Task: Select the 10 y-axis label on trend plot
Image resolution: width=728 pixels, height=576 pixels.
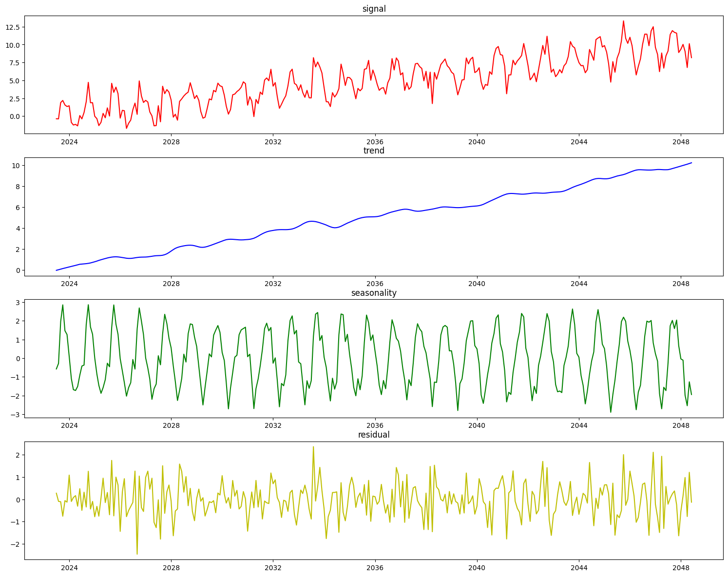Action: pyautogui.click(x=16, y=166)
